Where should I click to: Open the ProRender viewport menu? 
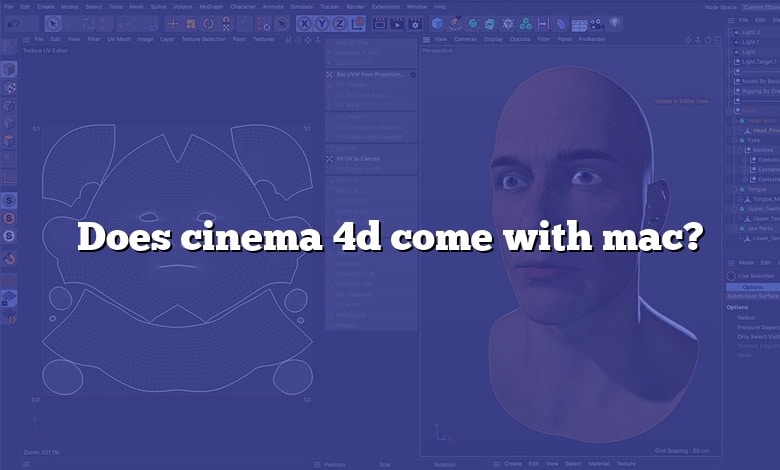[591, 39]
